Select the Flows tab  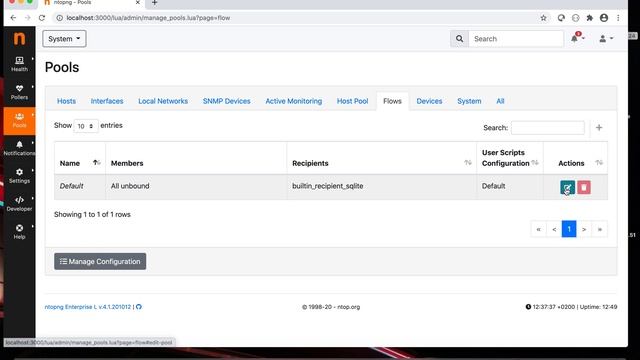[392, 101]
